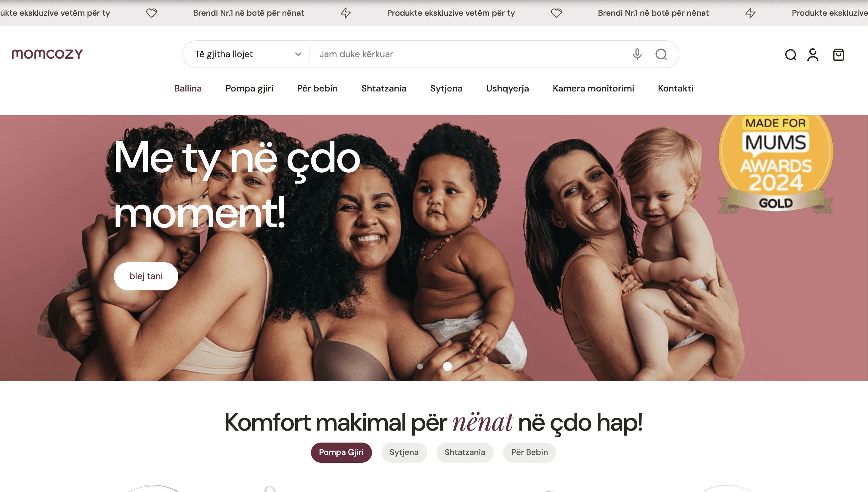868x492 pixels.
Task: Select the first carousel slide dot
Action: pyautogui.click(x=420, y=366)
